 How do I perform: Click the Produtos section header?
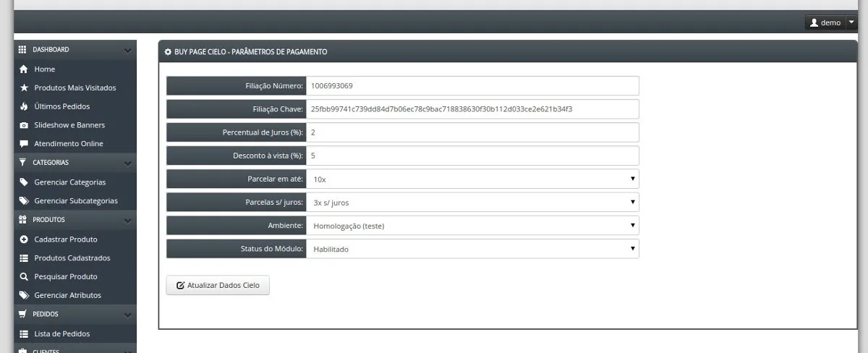click(x=75, y=220)
